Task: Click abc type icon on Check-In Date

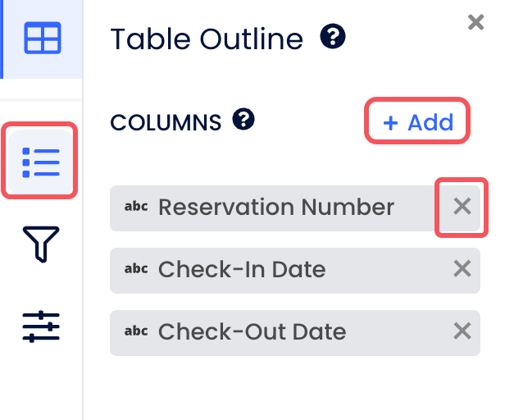Action: click(x=136, y=269)
